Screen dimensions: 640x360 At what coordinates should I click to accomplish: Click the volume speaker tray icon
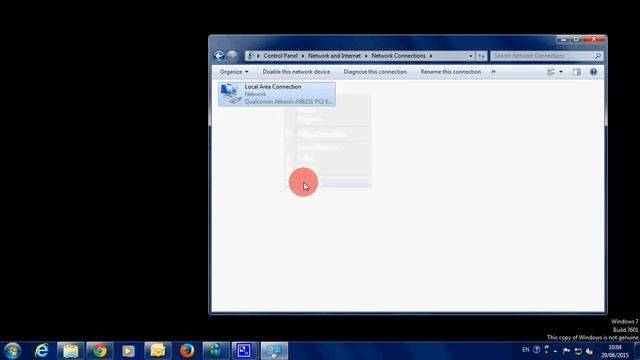[589, 351]
